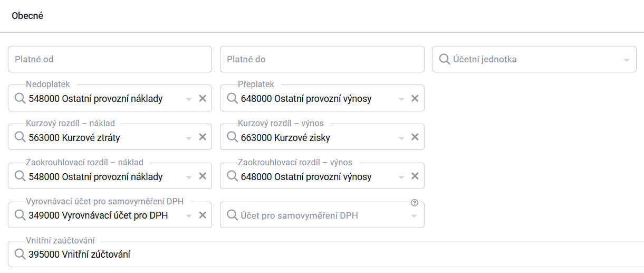
Task: Expand the Účetní jednotka dropdown
Action: [x=626, y=60]
